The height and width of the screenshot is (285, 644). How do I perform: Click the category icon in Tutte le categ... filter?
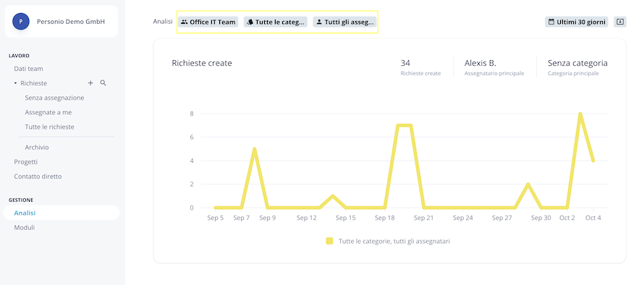click(250, 22)
